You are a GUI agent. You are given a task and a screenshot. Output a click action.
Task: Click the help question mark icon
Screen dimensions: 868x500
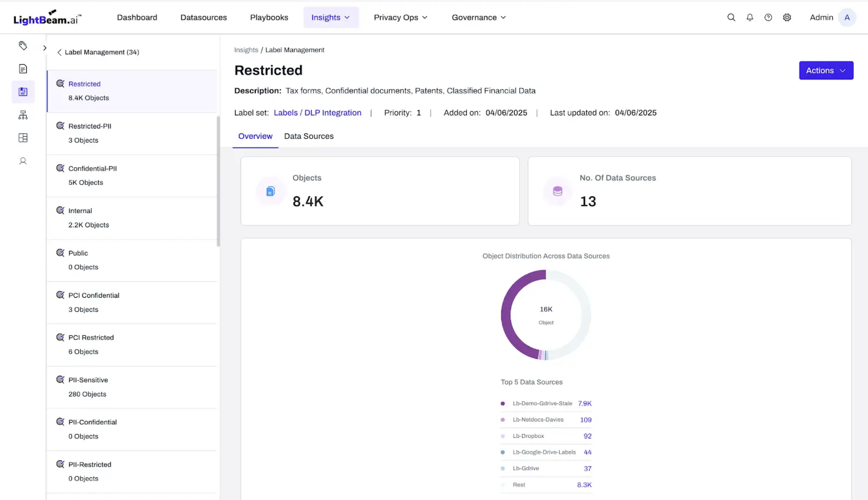pyautogui.click(x=768, y=17)
